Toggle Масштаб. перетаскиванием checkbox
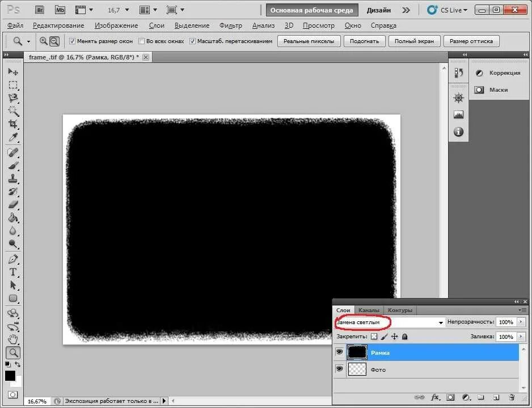Screen dimensions: 532x408 point(192,41)
